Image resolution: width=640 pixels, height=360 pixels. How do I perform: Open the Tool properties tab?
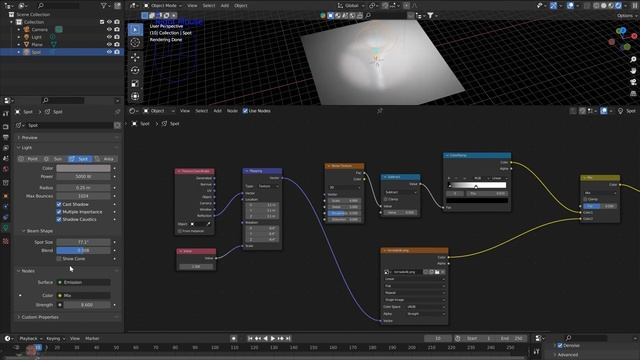point(5,114)
